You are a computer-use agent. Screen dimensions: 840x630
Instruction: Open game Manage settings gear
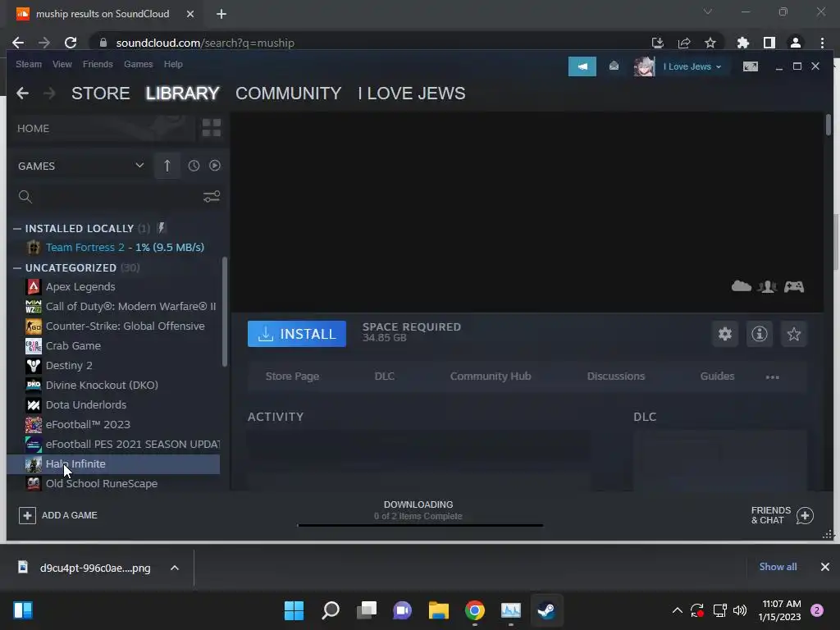coord(725,334)
